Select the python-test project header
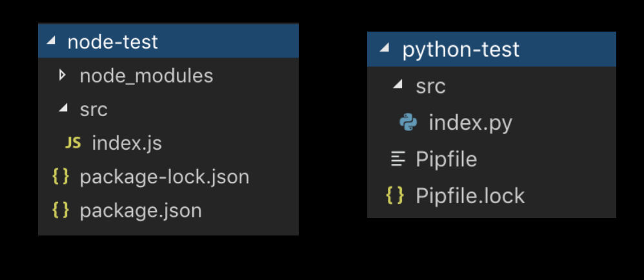The height and width of the screenshot is (280, 644). 460,50
